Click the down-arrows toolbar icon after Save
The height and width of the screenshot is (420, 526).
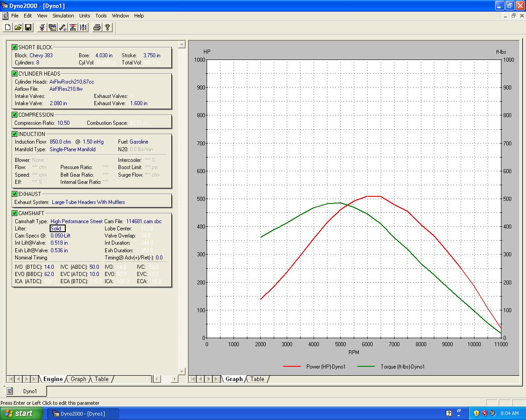[42, 28]
